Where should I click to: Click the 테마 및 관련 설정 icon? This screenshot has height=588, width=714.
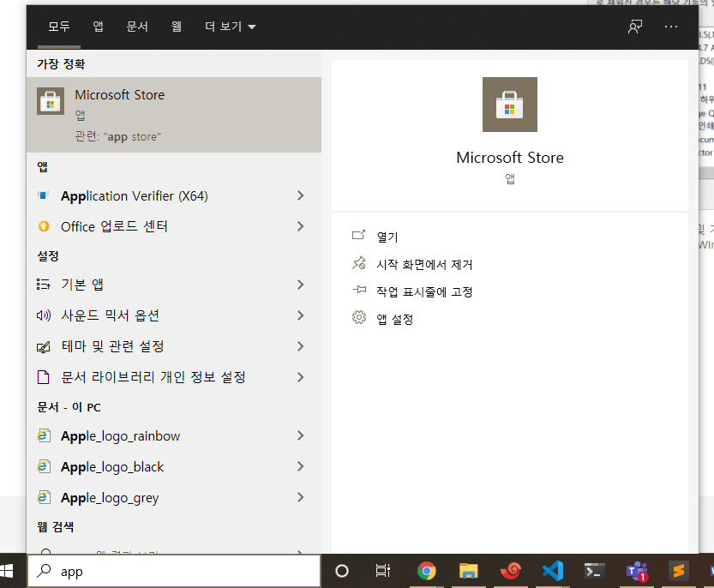coord(43,347)
